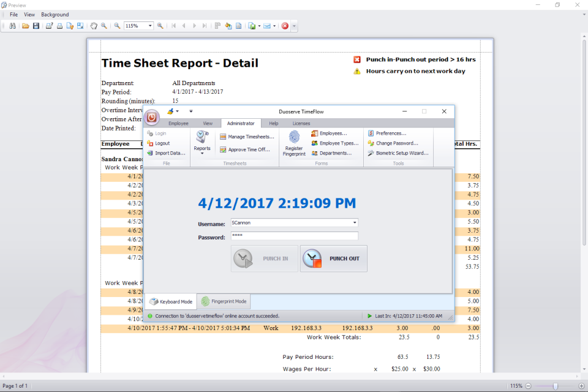Open Preferences in Tools group
The width and height of the screenshot is (588, 392).
point(387,133)
